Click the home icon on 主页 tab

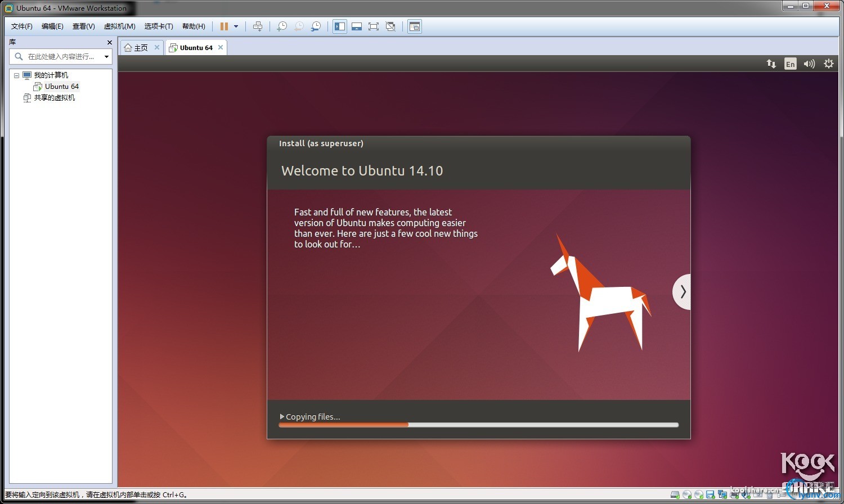pos(128,48)
